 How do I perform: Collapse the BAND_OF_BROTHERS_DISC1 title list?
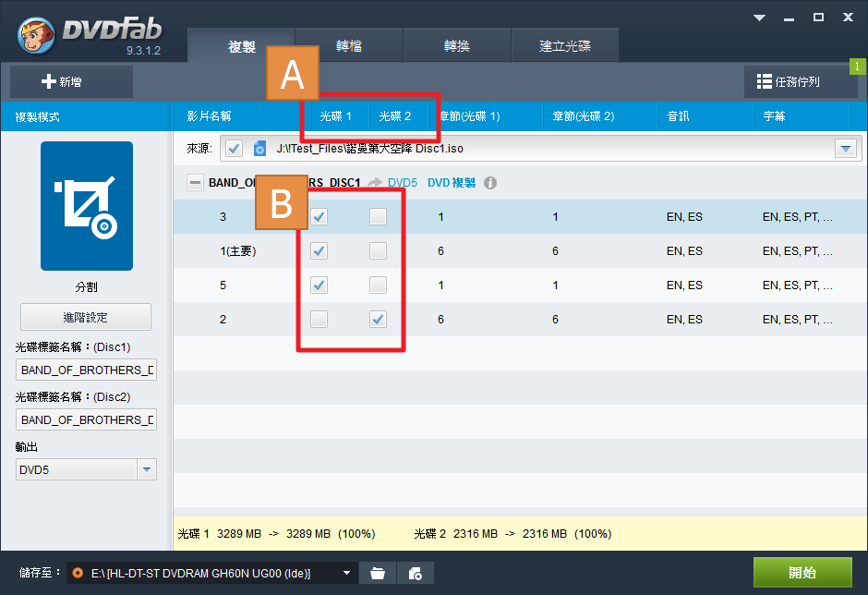pos(195,183)
